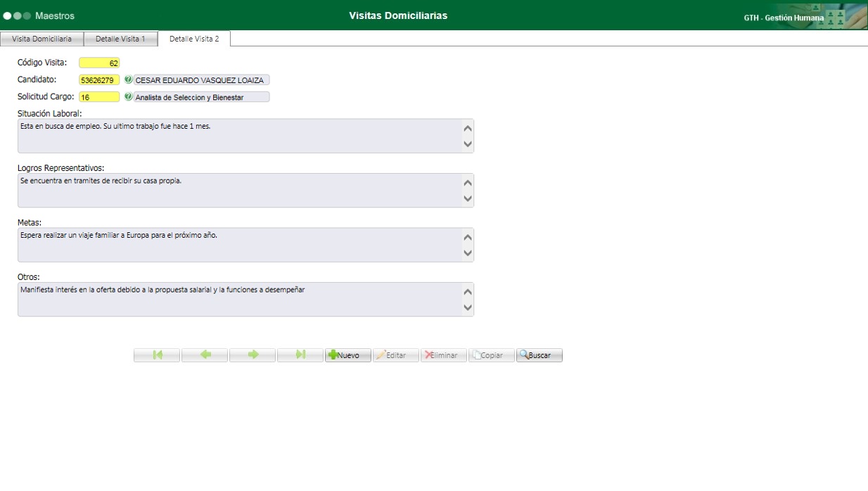This screenshot has width=868, height=491.
Task: Click the Editar button
Action: 396,355
